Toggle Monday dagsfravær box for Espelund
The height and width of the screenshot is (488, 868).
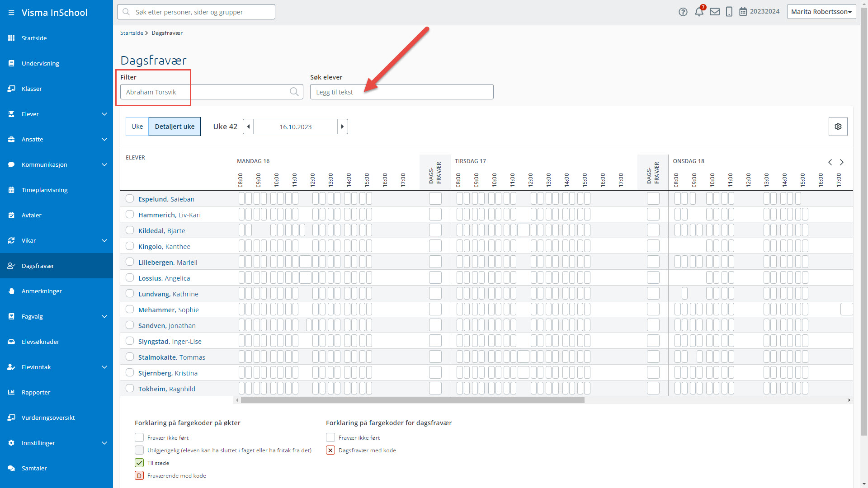click(x=435, y=198)
